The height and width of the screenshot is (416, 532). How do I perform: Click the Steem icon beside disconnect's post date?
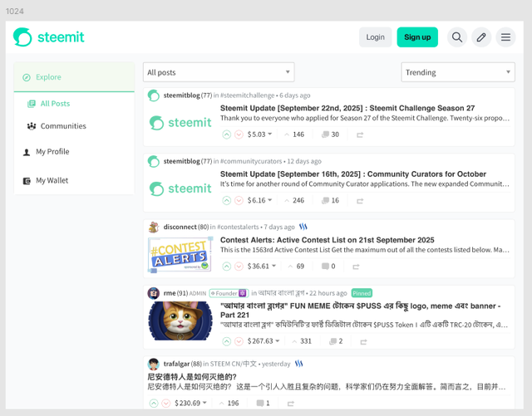click(x=303, y=227)
